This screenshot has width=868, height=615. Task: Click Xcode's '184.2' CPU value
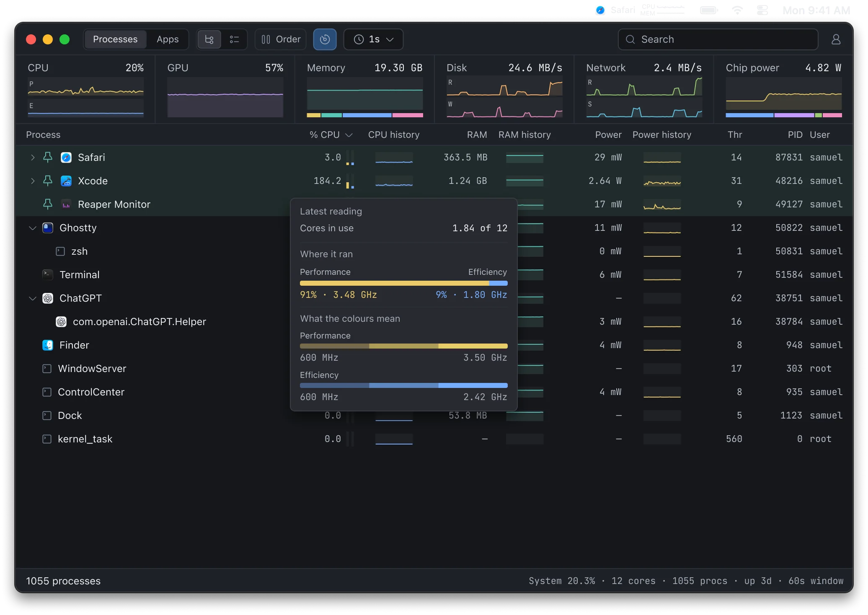click(327, 181)
